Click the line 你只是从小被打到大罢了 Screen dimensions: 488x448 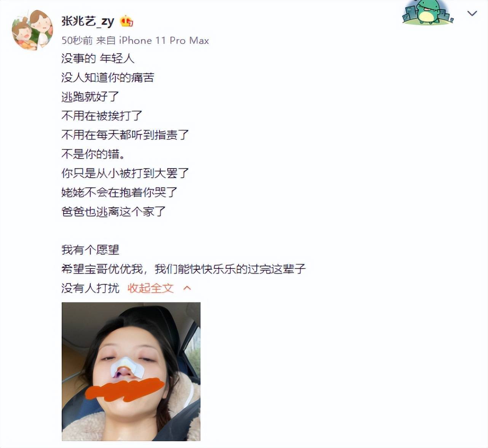125,173
